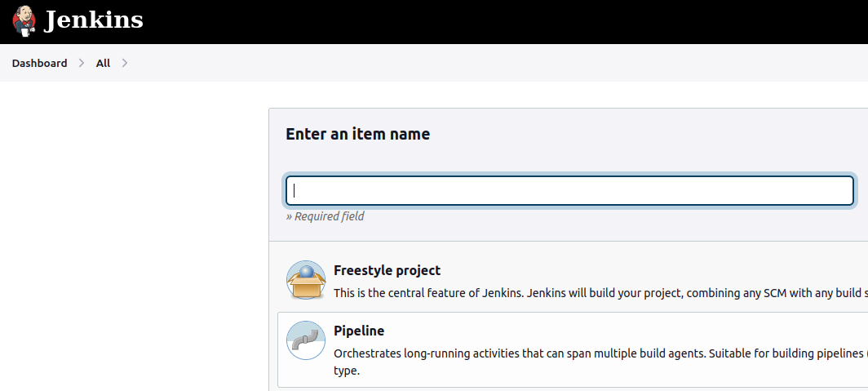Screen dimensions: 868x391
Task: Expand the chevron after Dashboard breadcrumb
Action: click(82, 63)
